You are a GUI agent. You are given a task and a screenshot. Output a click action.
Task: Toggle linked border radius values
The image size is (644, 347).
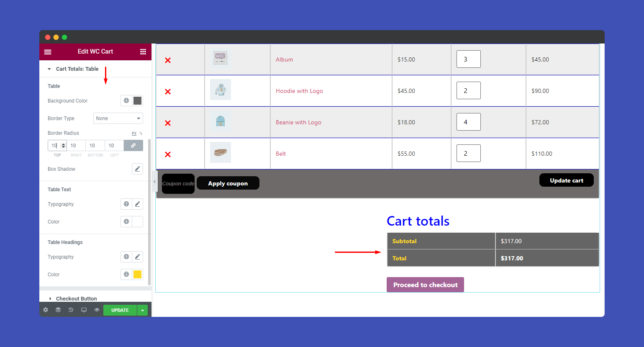click(x=133, y=145)
